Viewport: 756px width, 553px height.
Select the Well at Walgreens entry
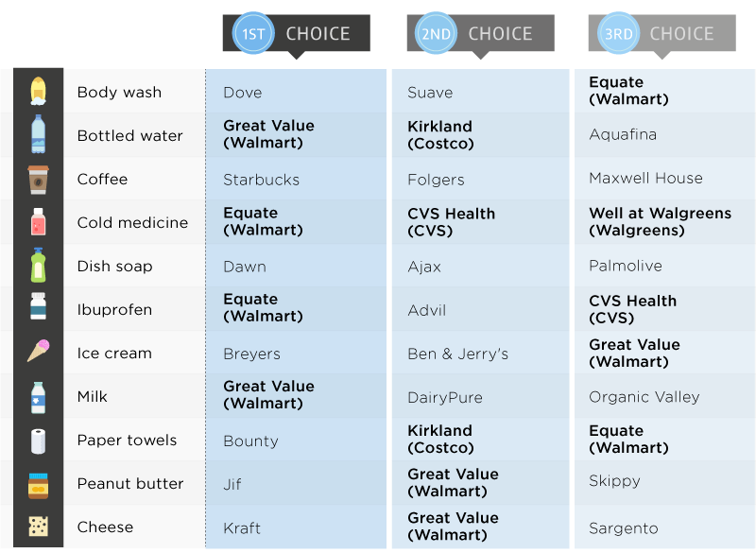pyautogui.click(x=660, y=222)
